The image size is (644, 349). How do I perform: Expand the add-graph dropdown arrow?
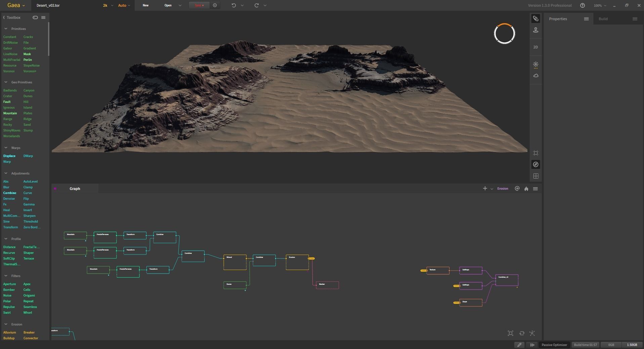point(492,189)
